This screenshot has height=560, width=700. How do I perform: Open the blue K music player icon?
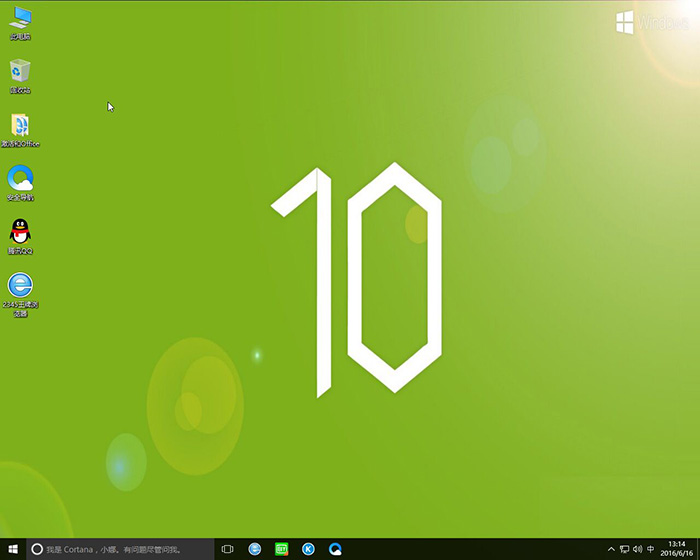309,549
